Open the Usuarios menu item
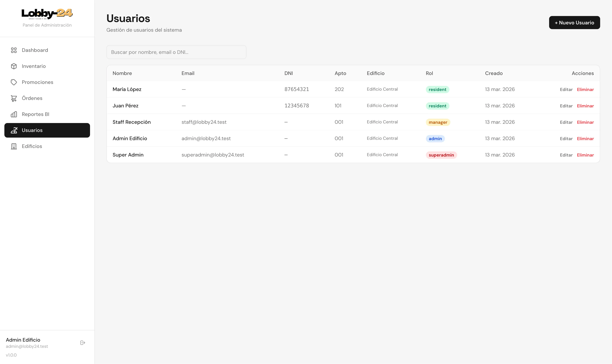 [32, 130]
